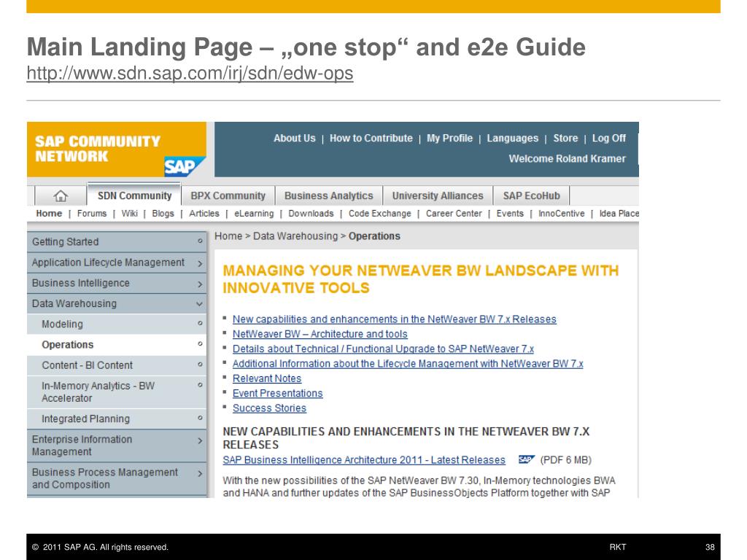The image size is (747, 560).
Task: Switch to the SDN Community tab
Action: 134,195
